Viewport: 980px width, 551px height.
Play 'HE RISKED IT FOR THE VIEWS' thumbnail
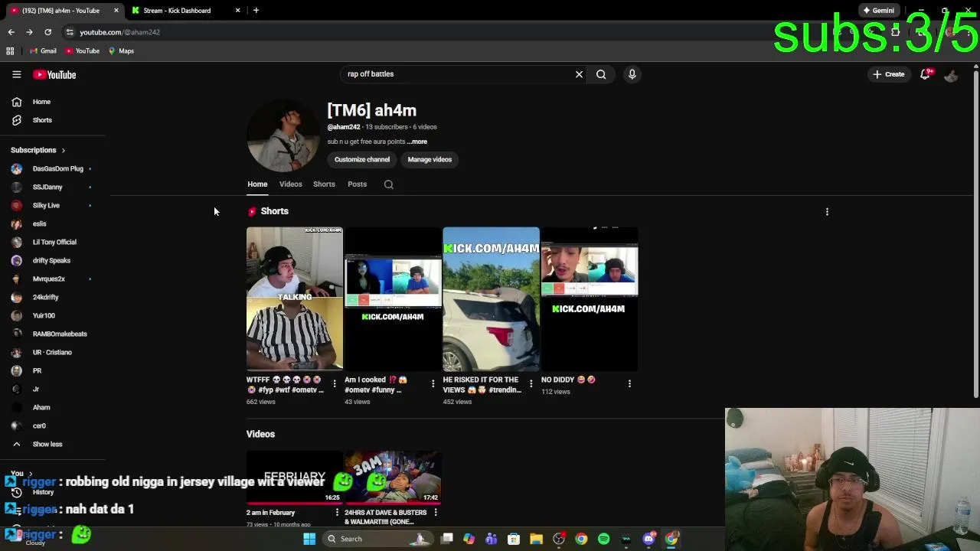tap(491, 298)
